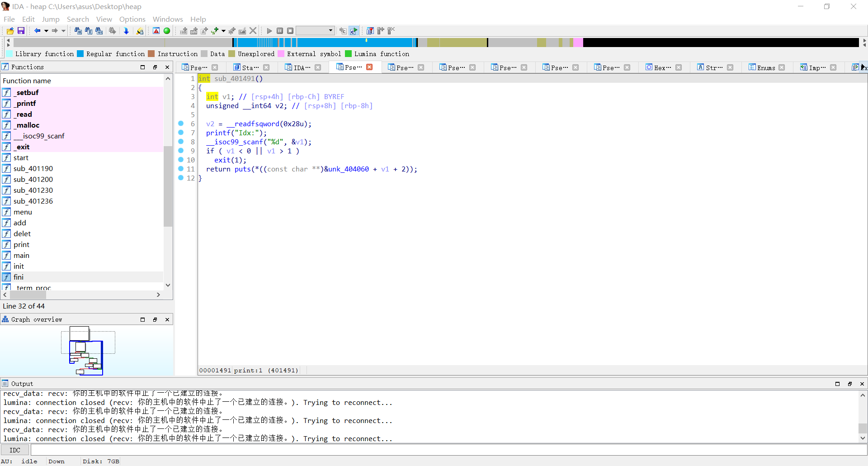Click the toolbar icon with green C arrow
The height and width of the screenshot is (466, 868).
tap(354, 31)
